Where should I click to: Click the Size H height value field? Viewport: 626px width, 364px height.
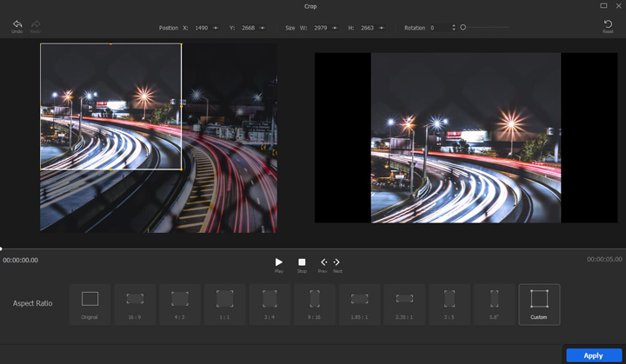[x=367, y=28]
